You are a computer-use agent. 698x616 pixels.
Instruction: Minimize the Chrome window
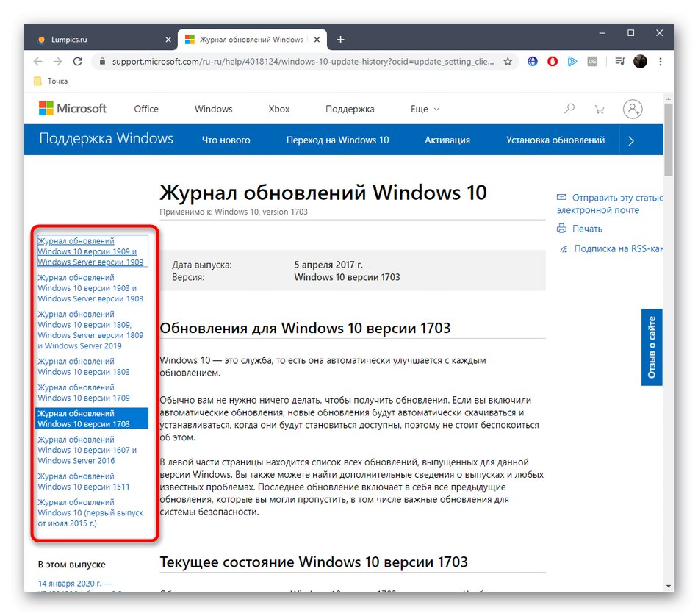pyautogui.click(x=602, y=33)
